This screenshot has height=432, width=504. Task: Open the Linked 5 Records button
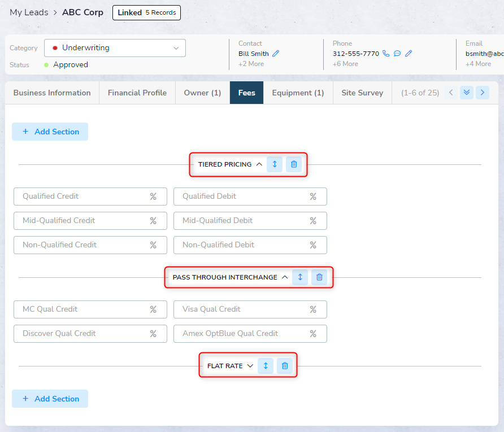[146, 12]
